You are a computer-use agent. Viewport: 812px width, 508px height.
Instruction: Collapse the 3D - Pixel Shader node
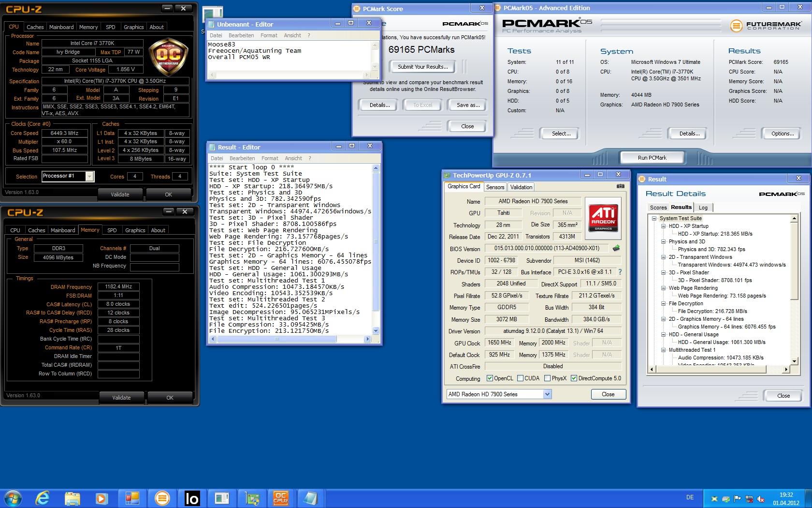tap(663, 272)
